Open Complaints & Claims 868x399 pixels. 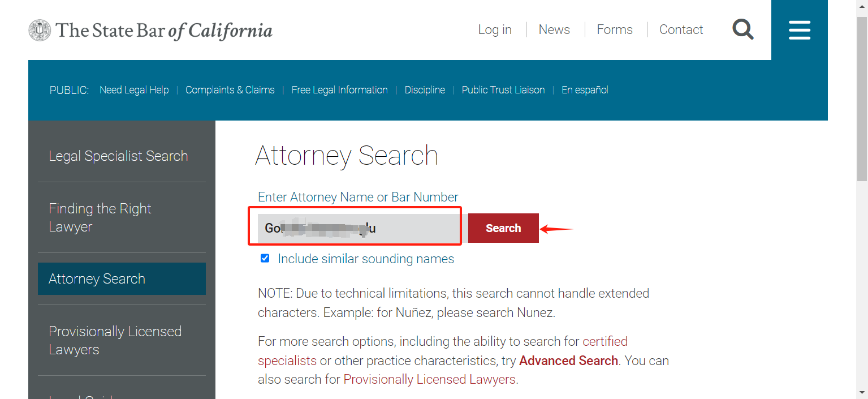point(230,90)
